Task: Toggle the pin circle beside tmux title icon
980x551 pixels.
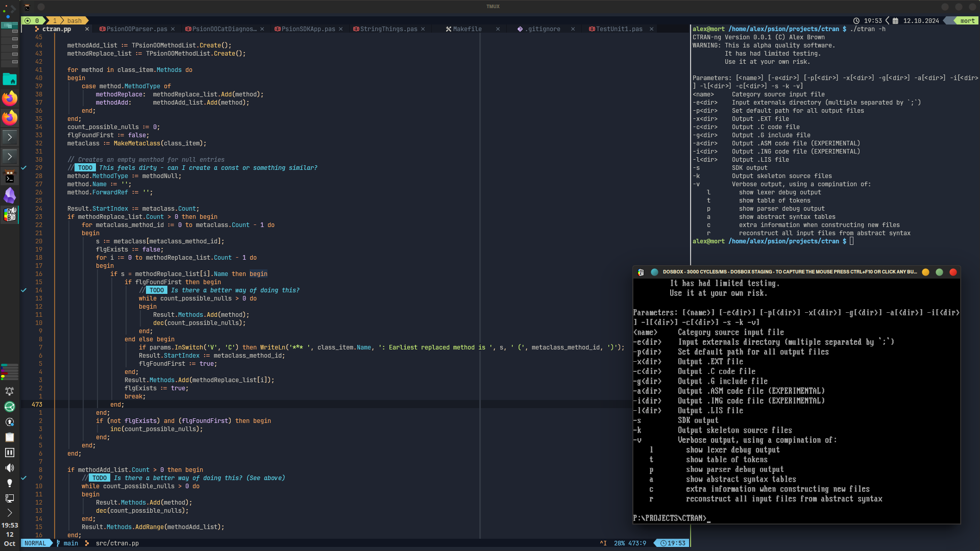Action: (41, 7)
